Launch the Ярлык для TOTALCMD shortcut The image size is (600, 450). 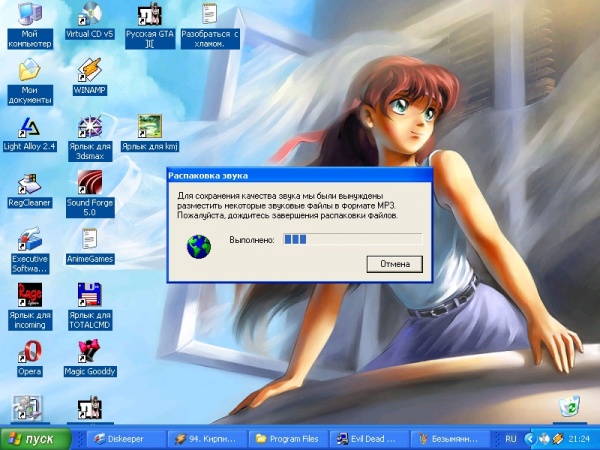click(90, 307)
